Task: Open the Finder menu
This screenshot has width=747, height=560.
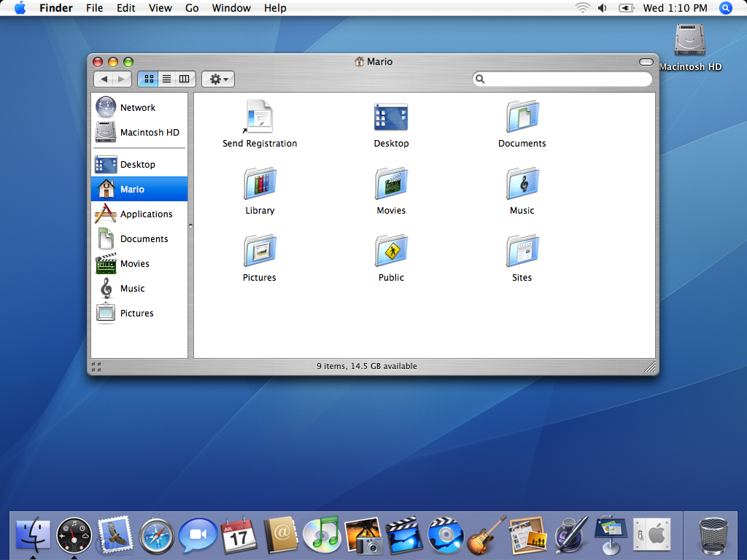Action: (x=55, y=8)
